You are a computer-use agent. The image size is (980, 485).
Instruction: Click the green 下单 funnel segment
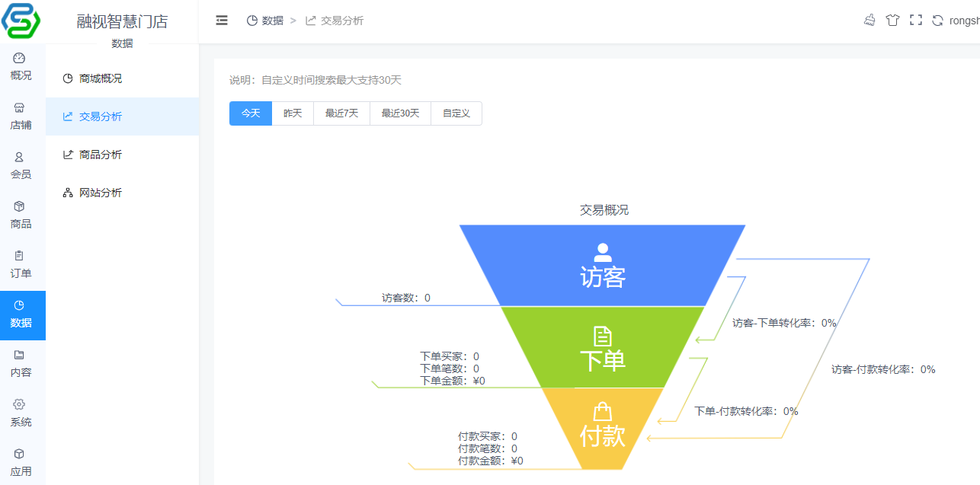(602, 347)
